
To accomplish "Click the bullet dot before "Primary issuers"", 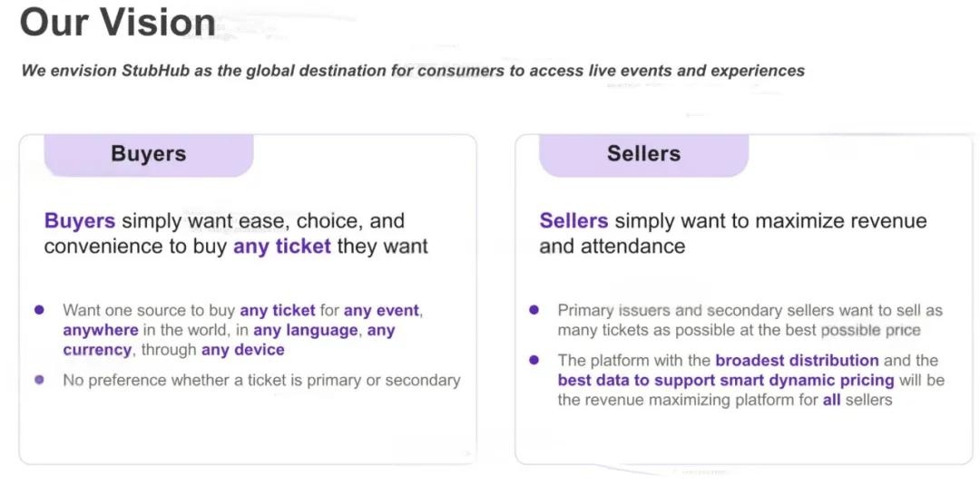I will point(534,310).
